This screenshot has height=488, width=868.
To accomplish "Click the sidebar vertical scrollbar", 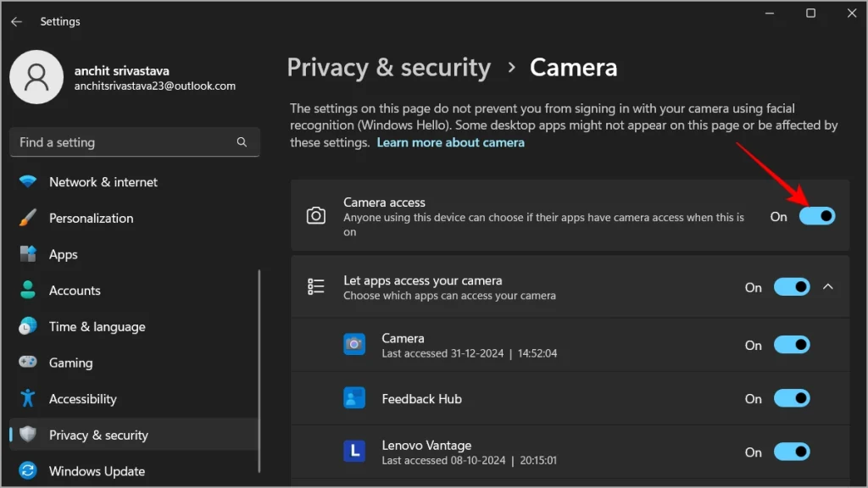I will (259, 371).
